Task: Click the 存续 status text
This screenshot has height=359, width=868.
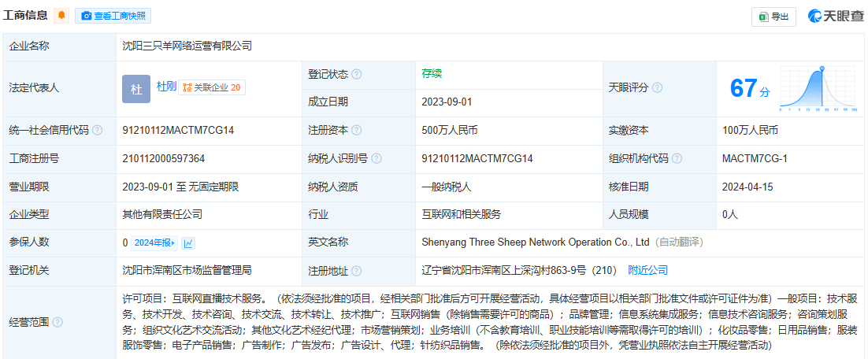Action: tap(431, 73)
